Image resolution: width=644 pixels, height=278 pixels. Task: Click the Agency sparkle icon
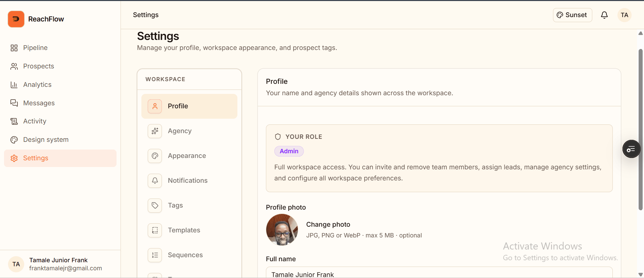click(x=155, y=131)
